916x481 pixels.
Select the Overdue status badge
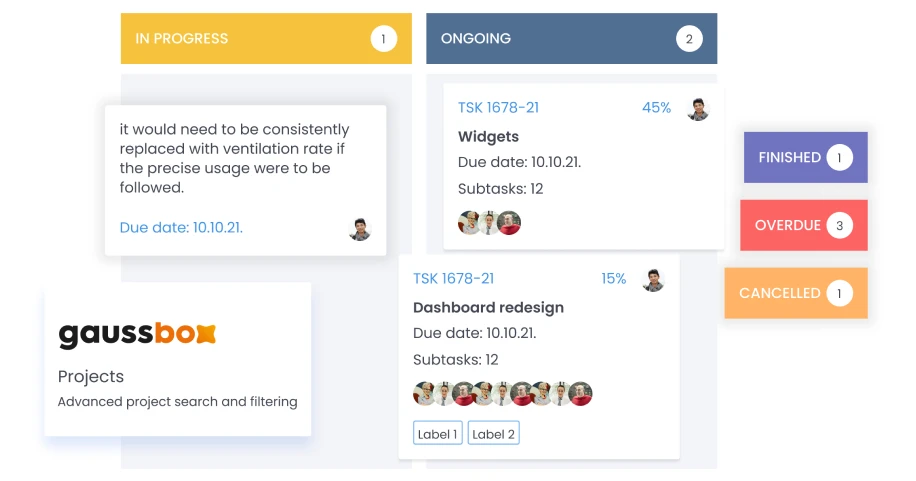tap(803, 226)
